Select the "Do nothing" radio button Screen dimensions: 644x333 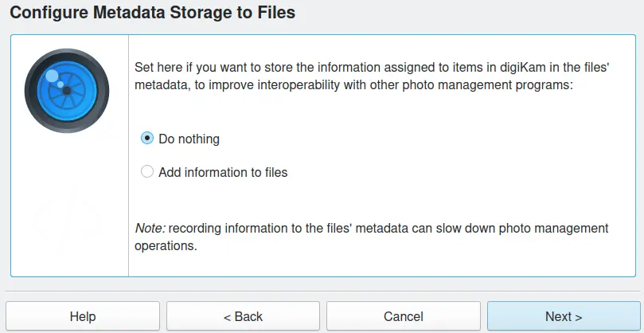[x=146, y=139]
